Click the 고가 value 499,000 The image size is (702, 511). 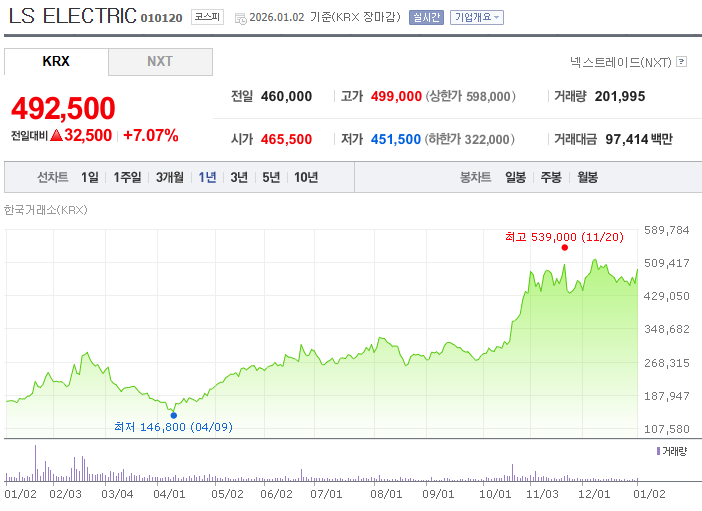click(x=396, y=96)
